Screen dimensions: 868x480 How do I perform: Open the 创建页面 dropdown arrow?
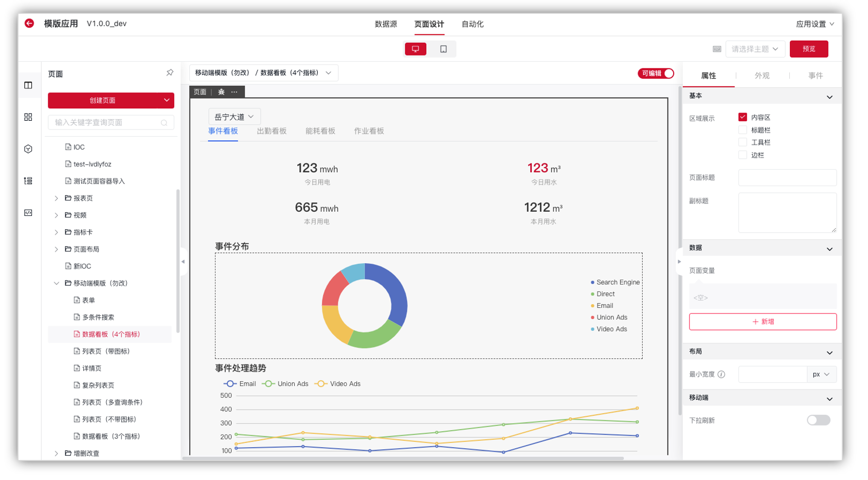pyautogui.click(x=167, y=100)
